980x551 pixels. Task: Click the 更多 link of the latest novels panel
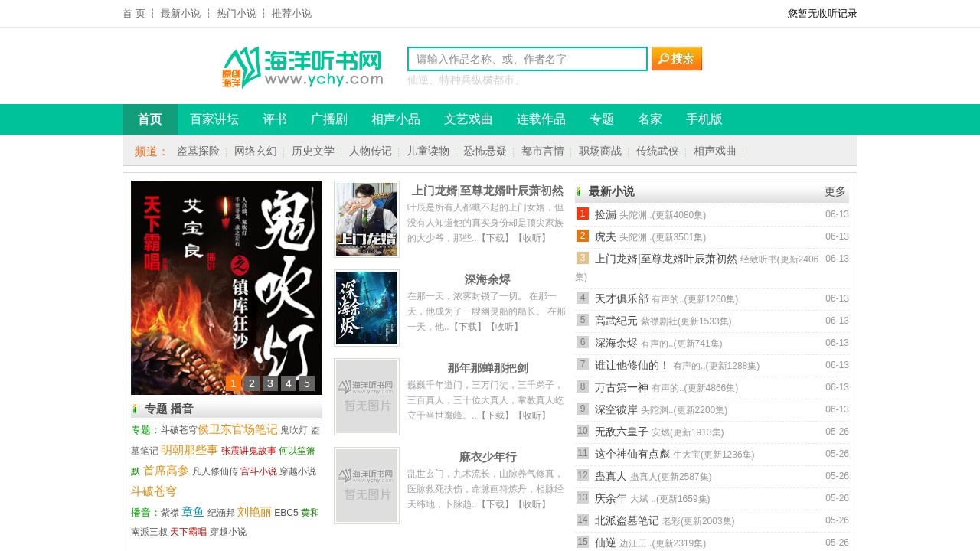(x=835, y=192)
